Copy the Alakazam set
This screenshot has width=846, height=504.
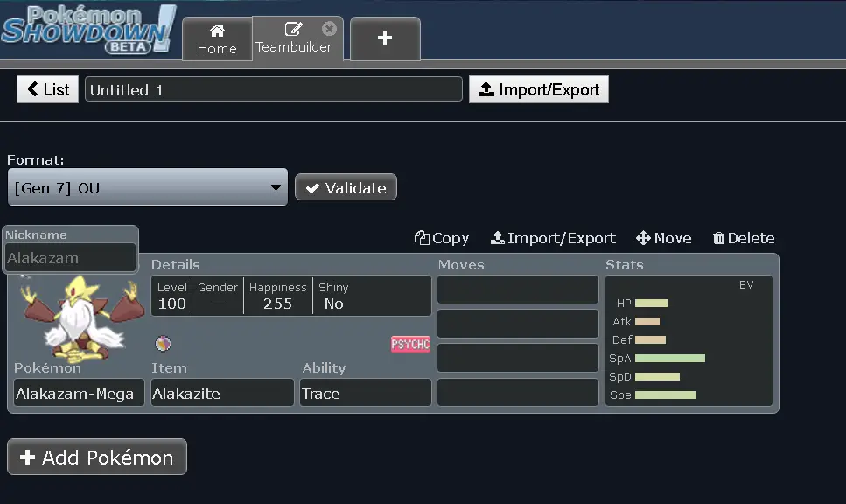coord(442,238)
